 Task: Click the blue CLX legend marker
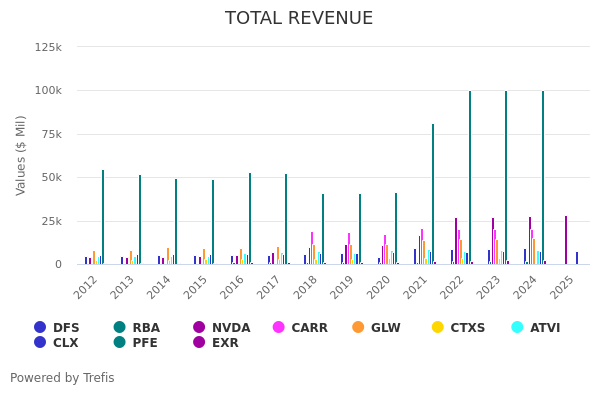[40, 342]
